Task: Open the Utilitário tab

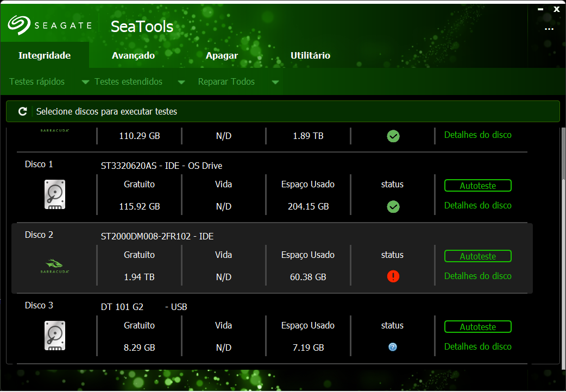Action: (311, 55)
